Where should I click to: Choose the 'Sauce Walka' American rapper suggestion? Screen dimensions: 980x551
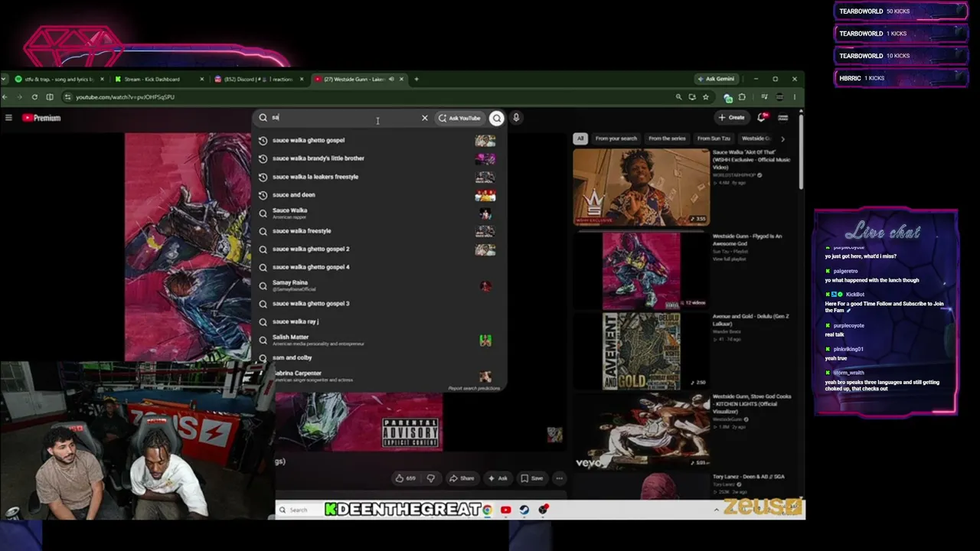click(379, 213)
